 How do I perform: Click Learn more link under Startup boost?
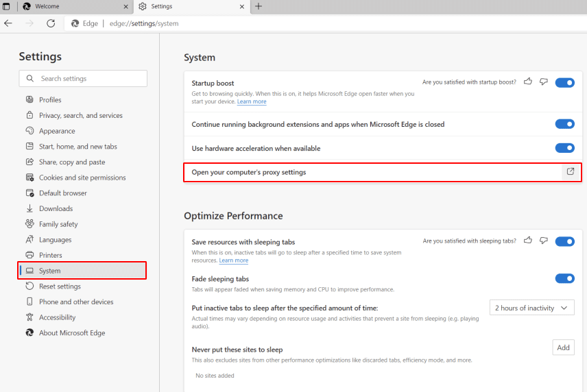coord(252,101)
